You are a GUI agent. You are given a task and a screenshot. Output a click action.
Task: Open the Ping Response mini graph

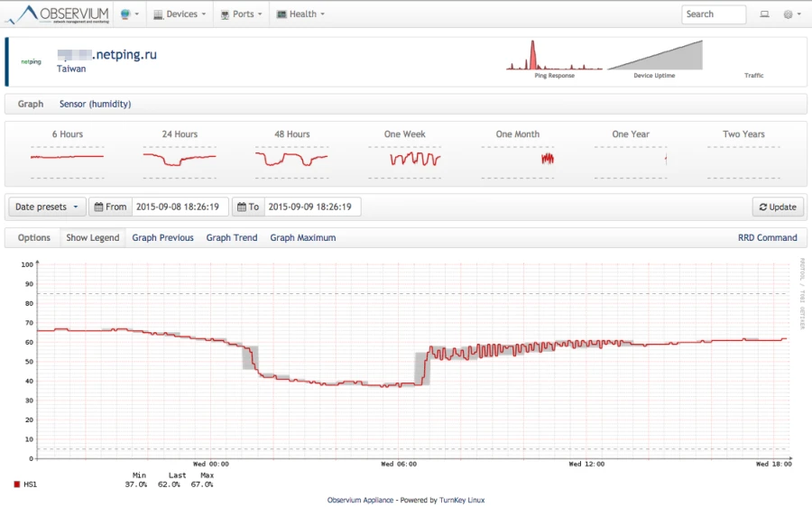[x=554, y=56]
